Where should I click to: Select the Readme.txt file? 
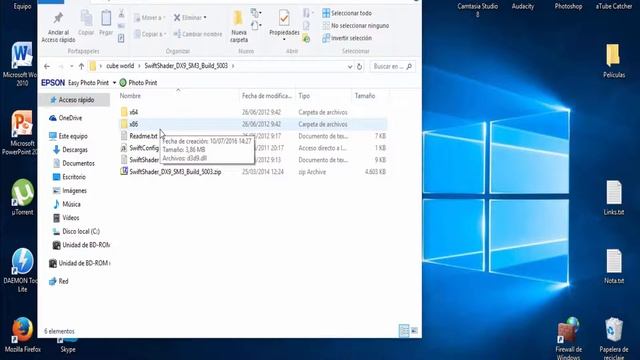[139, 136]
